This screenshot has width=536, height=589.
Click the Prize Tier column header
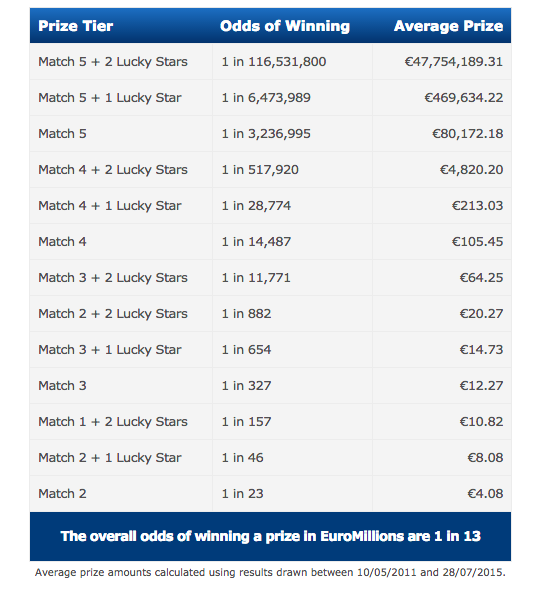click(x=75, y=26)
